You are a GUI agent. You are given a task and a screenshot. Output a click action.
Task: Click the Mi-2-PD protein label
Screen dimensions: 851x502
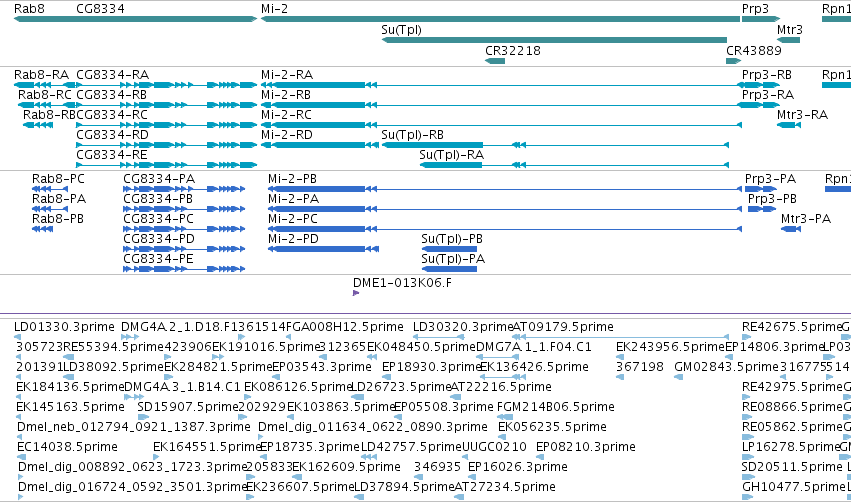point(293,239)
